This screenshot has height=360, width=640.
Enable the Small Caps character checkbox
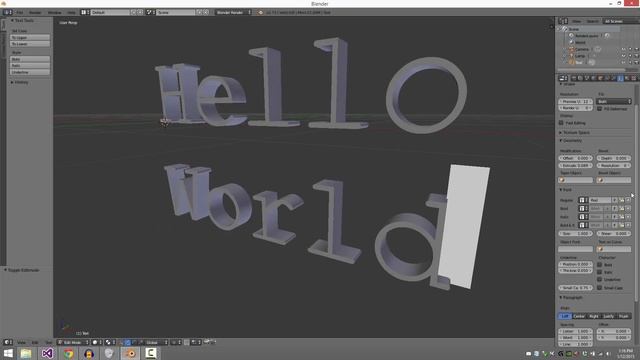click(x=600, y=287)
